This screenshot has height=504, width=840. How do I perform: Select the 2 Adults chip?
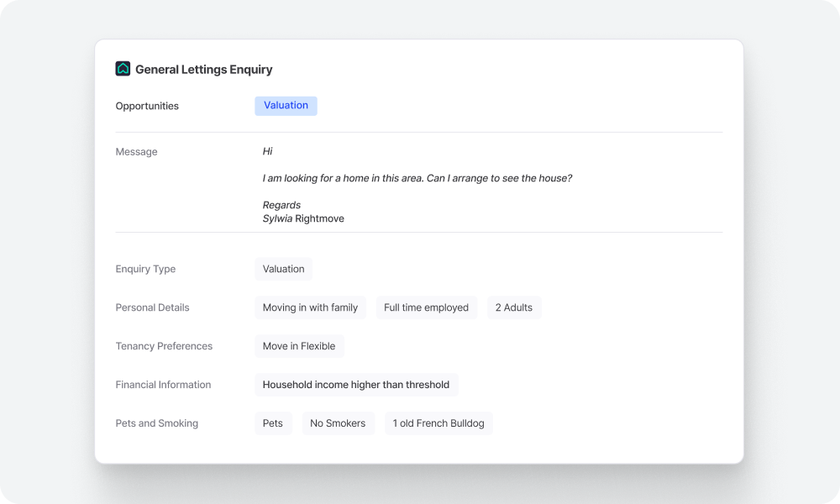[514, 307]
